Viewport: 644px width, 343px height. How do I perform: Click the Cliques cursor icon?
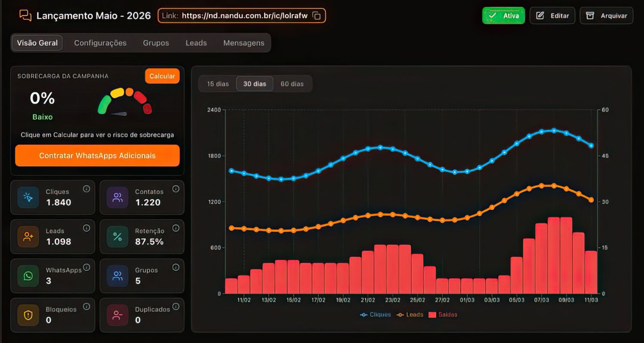[28, 197]
